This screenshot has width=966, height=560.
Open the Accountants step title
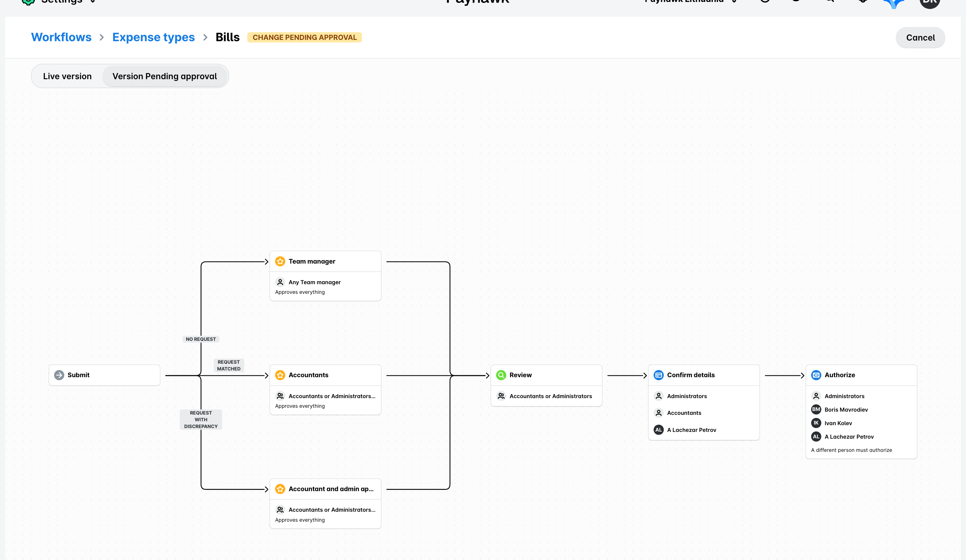[308, 375]
